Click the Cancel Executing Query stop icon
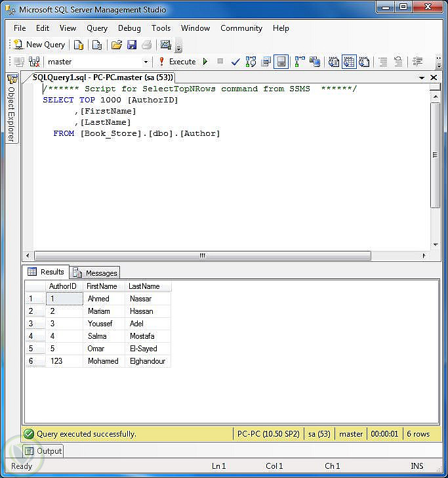This screenshot has width=448, height=478. [220, 62]
